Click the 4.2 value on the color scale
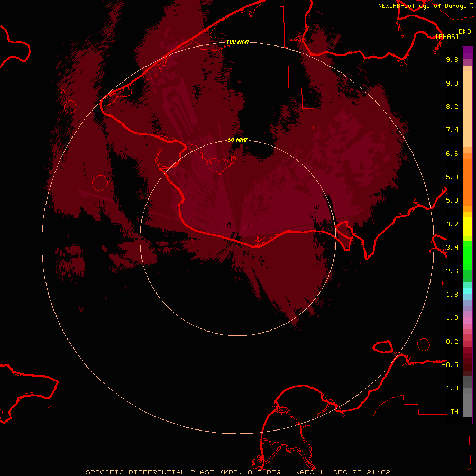476x476 pixels. point(452,224)
